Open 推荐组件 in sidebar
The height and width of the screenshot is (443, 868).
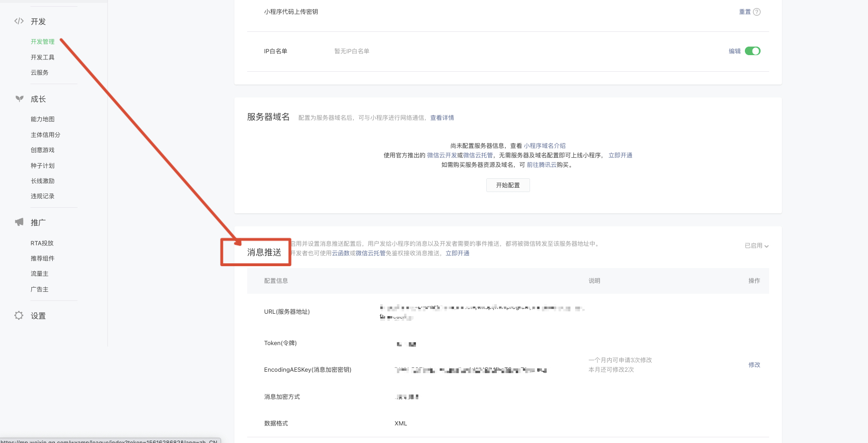click(x=43, y=259)
